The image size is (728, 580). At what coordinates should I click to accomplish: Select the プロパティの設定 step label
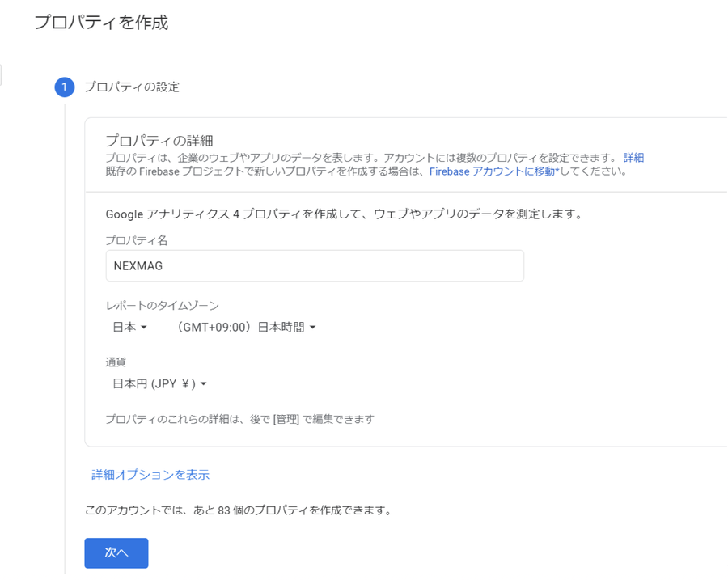pos(132,87)
